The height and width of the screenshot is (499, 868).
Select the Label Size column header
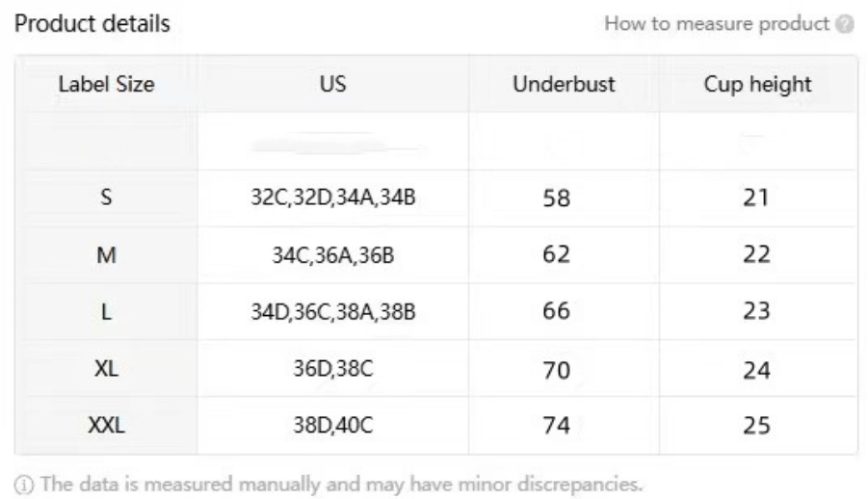[106, 84]
